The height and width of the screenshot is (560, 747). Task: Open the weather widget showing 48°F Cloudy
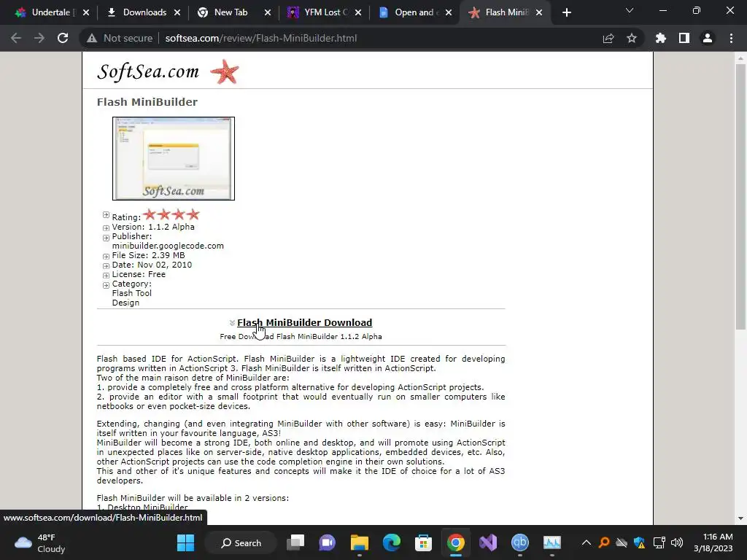pyautogui.click(x=41, y=542)
